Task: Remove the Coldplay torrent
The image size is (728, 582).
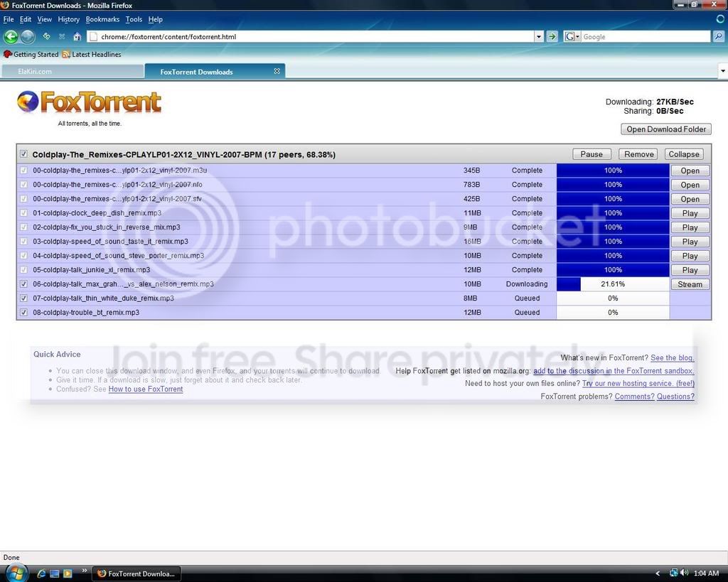Action: [639, 154]
